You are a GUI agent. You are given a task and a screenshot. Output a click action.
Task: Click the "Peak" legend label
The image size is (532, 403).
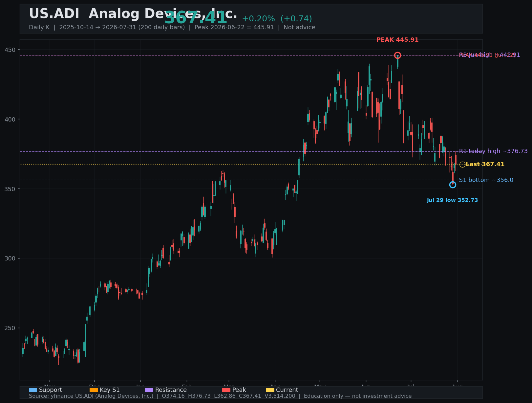pos(239,390)
